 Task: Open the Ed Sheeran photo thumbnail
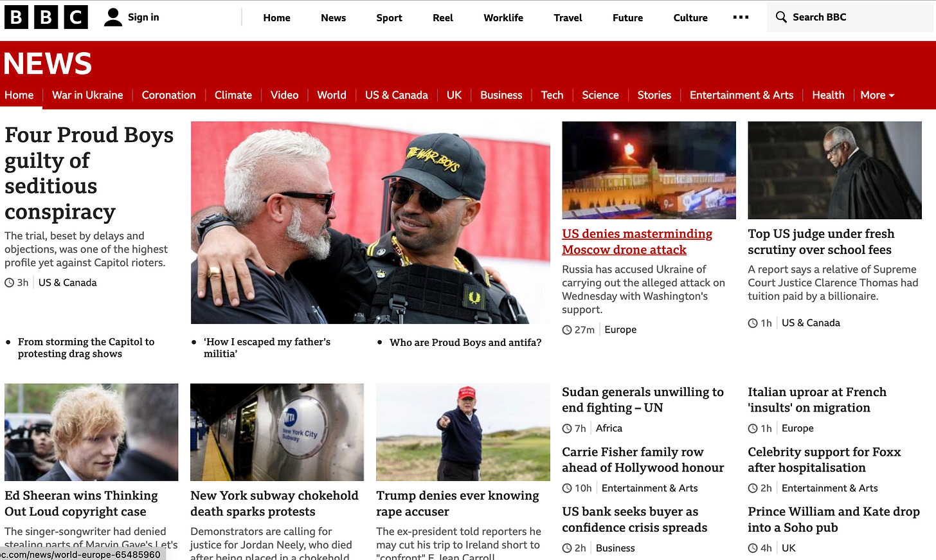pos(91,432)
